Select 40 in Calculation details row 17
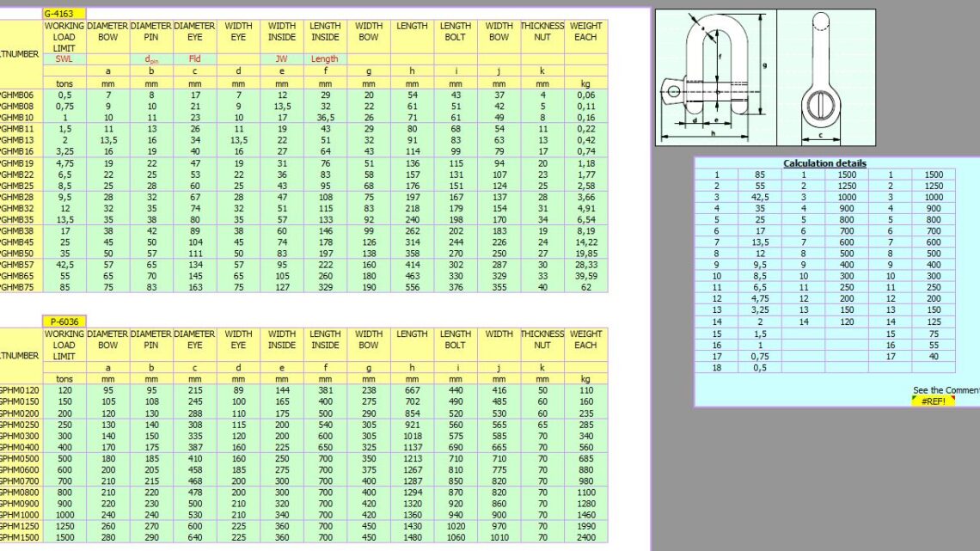The image size is (980, 551). [x=934, y=356]
